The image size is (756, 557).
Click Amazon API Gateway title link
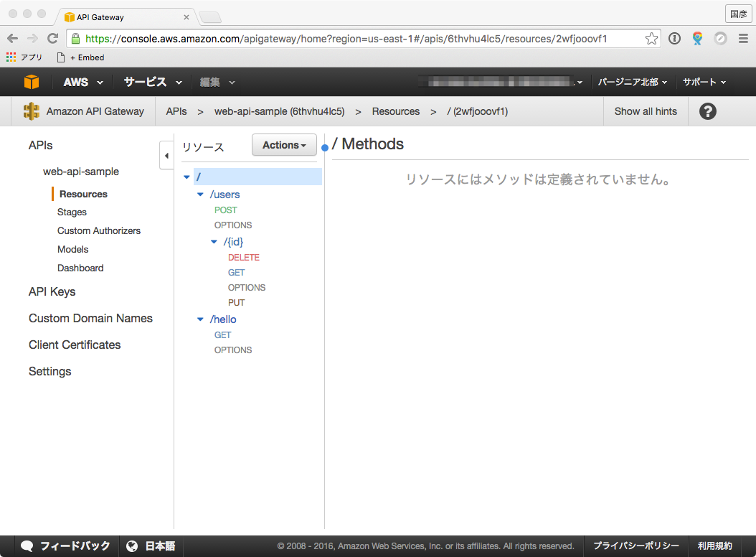[x=95, y=111]
